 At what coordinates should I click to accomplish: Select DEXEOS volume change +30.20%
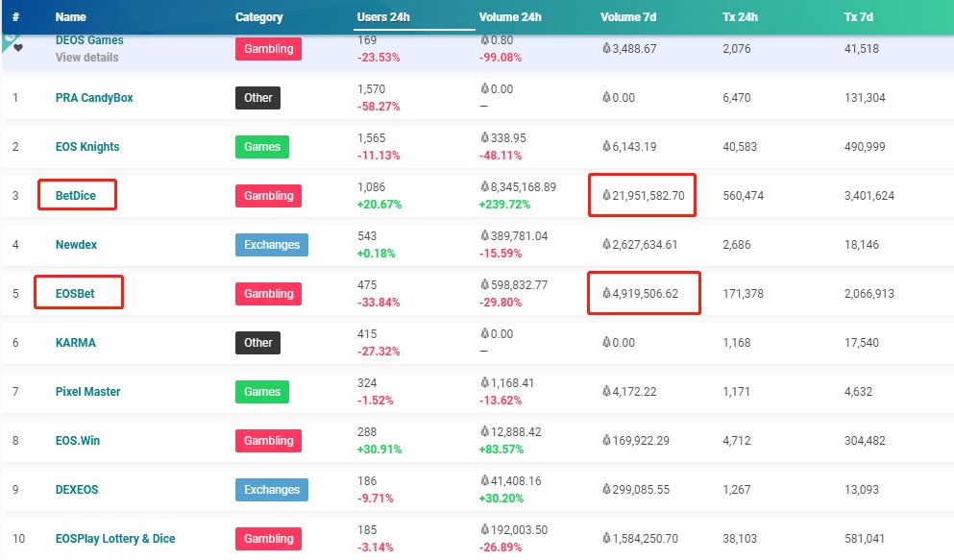coord(501,498)
